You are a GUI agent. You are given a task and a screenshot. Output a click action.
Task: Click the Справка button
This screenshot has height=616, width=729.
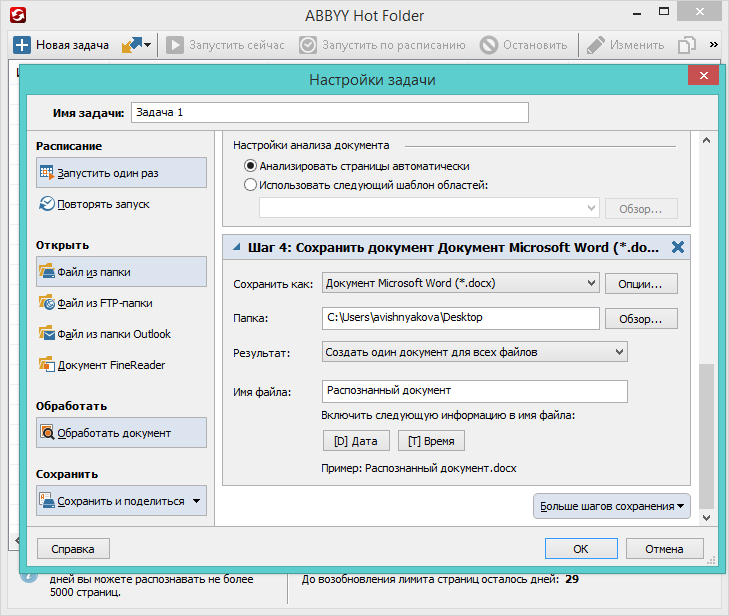[73, 549]
